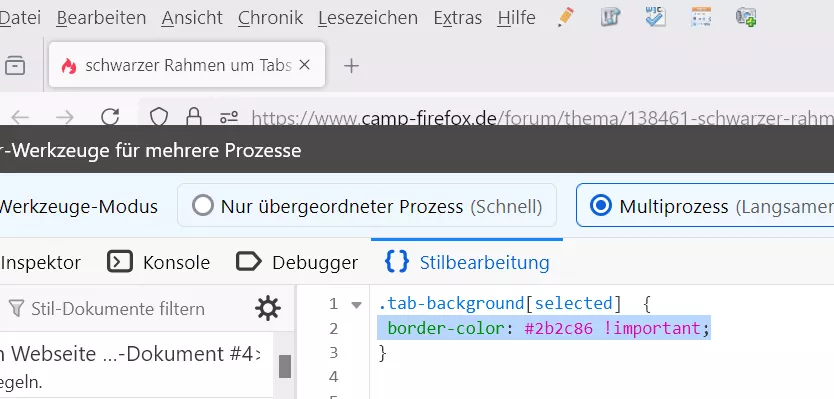Switch to the Konsole tab
834x399 pixels.
pyautogui.click(x=159, y=262)
